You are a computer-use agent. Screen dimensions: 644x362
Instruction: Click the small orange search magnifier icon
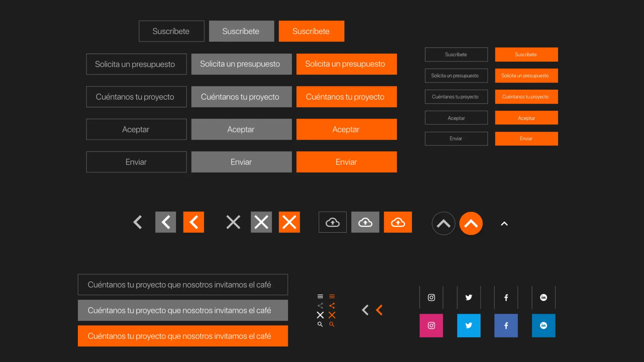[x=332, y=324]
